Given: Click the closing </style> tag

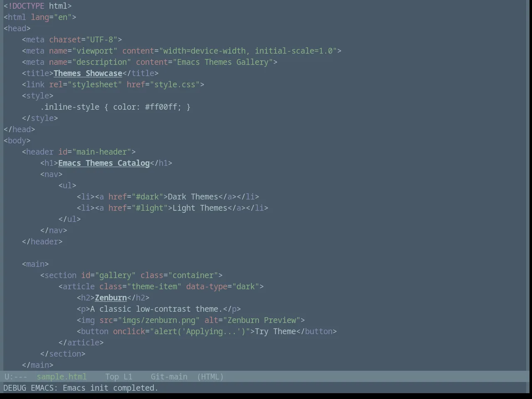Looking at the screenshot, I should click(40, 118).
